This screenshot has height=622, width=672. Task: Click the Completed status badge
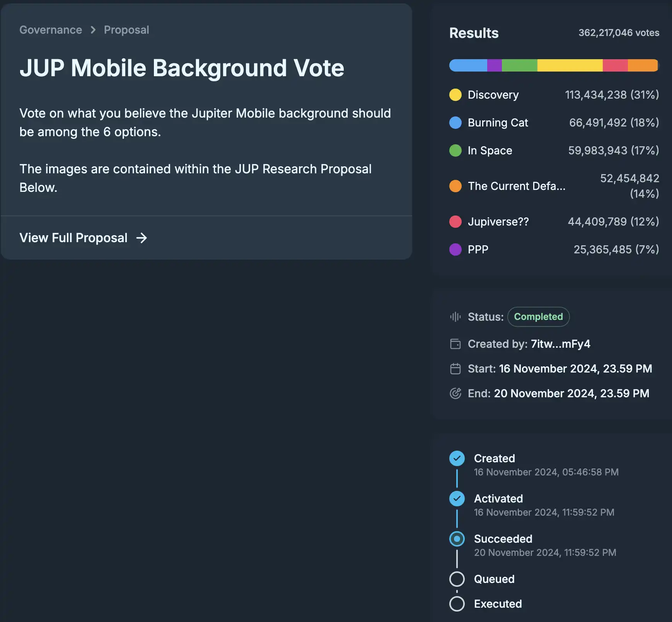538,317
